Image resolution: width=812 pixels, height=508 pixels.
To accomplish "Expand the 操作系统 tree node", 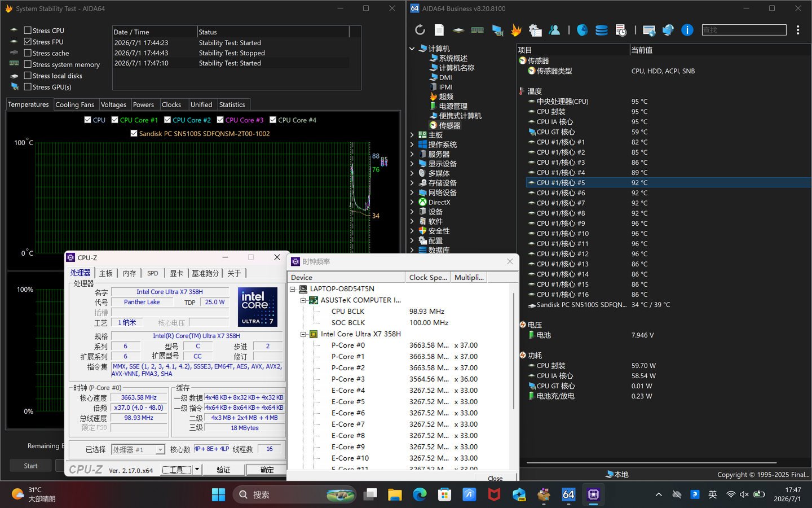I will click(412, 145).
